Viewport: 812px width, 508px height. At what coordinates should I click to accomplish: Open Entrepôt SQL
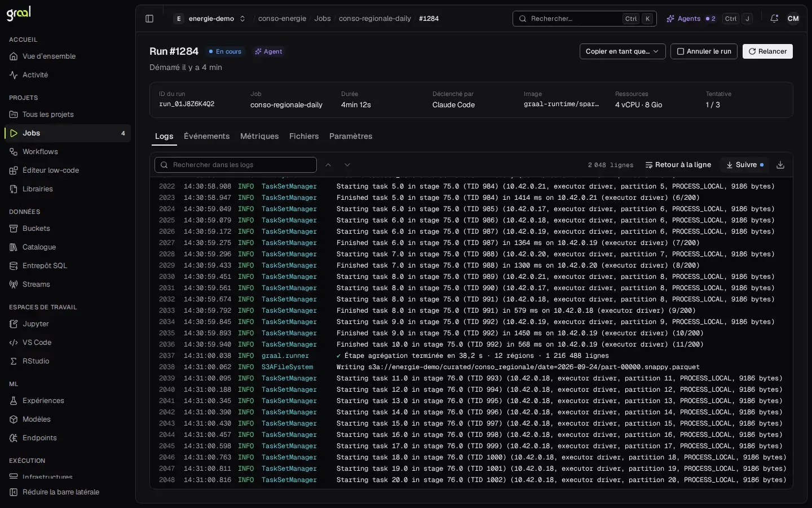68,266
